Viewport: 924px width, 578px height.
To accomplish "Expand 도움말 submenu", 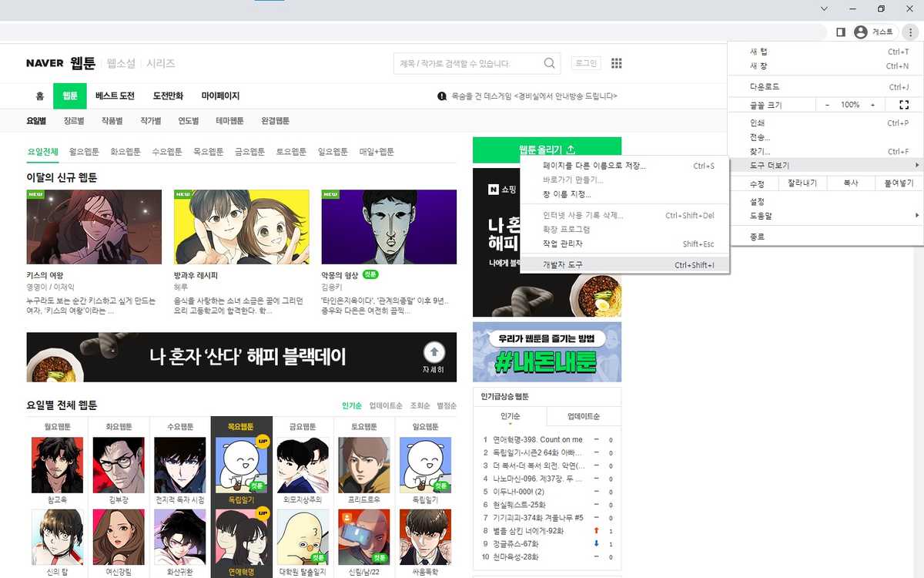I will (825, 216).
